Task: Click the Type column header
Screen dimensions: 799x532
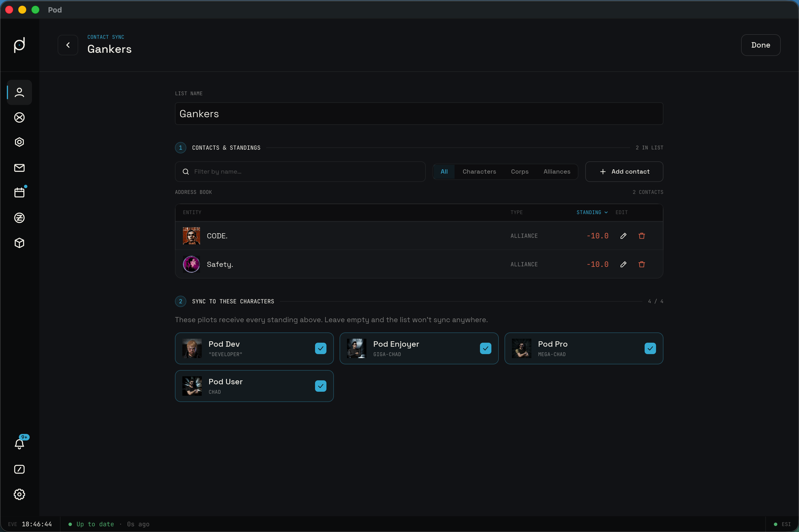Action: tap(516, 212)
